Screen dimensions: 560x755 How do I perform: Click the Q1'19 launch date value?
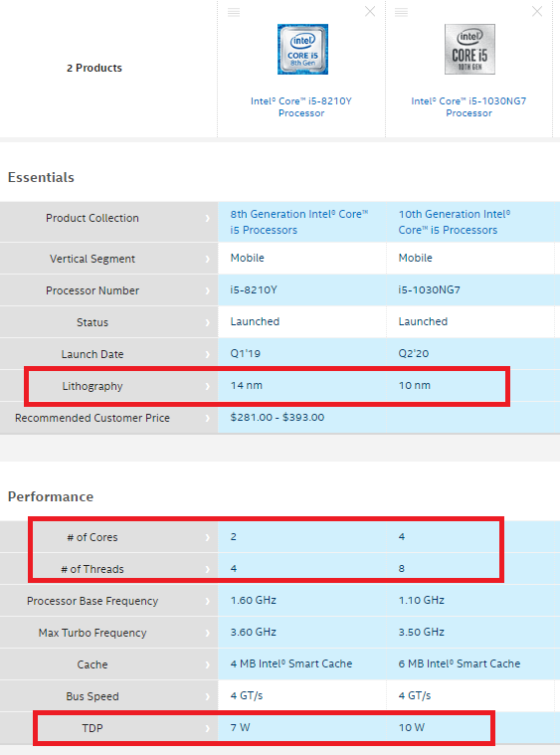pyautogui.click(x=246, y=353)
